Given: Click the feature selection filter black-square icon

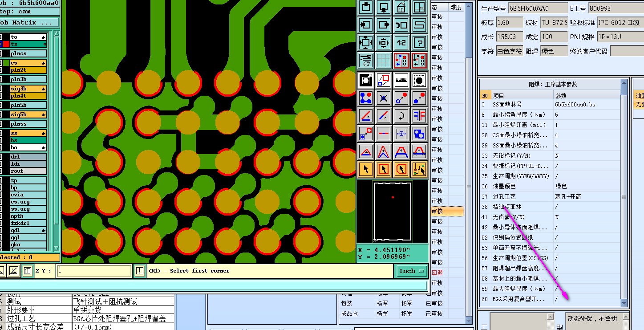Looking at the screenshot, I should click(x=366, y=81).
